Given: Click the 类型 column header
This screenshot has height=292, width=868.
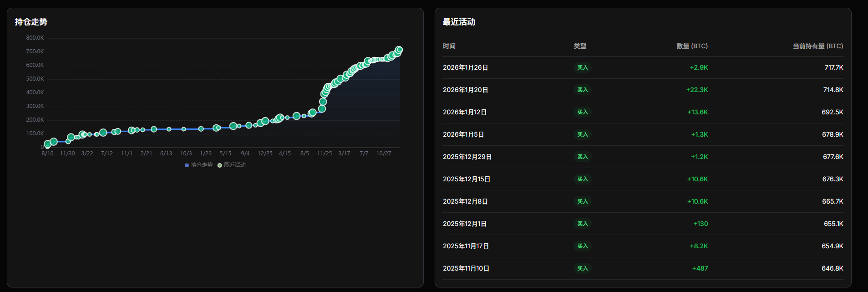Looking at the screenshot, I should click(579, 46).
